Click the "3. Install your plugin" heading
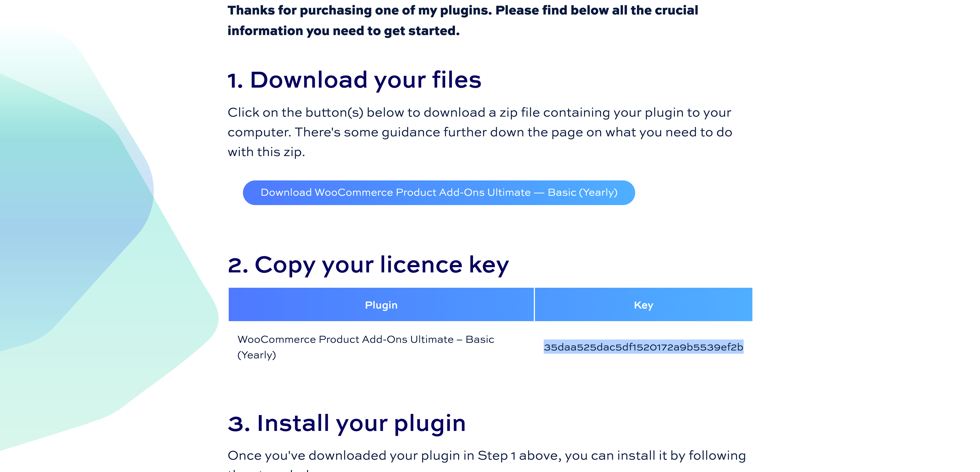This screenshot has width=980, height=472. point(346,423)
